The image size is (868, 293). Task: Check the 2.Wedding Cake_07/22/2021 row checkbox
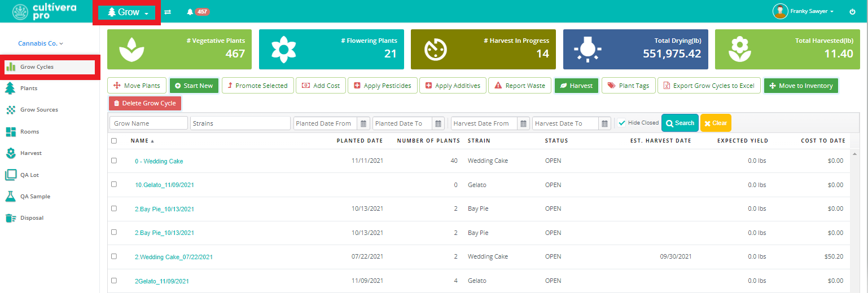pos(114,256)
